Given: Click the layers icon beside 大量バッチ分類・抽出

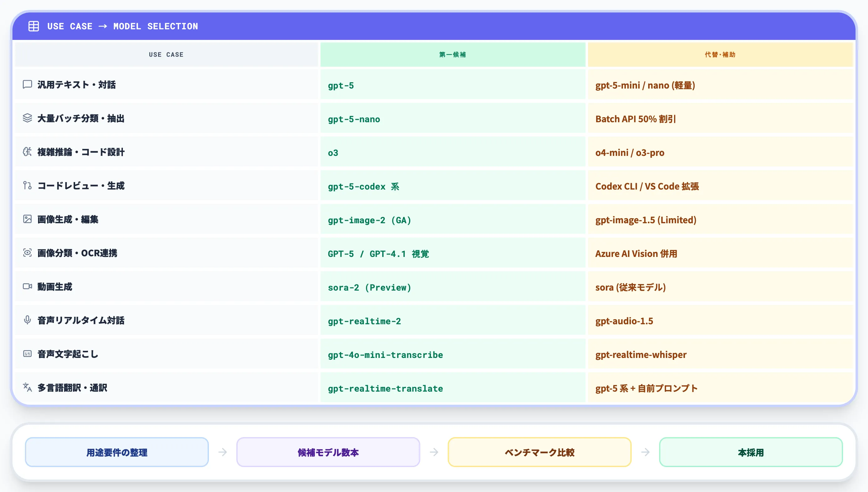Looking at the screenshot, I should (x=27, y=118).
